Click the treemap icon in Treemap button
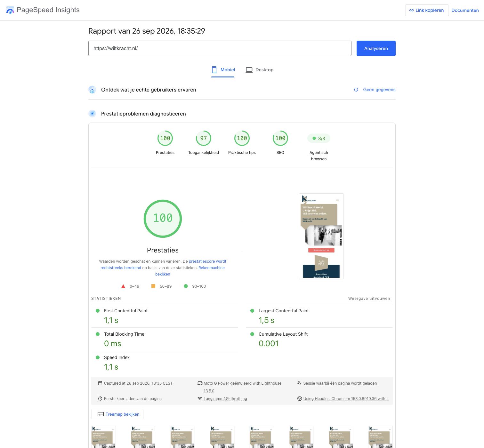 (x=101, y=414)
